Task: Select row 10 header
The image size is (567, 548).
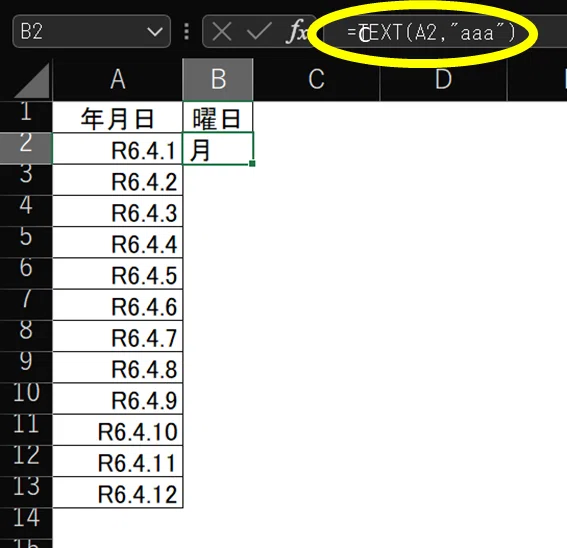Action: click(26, 398)
